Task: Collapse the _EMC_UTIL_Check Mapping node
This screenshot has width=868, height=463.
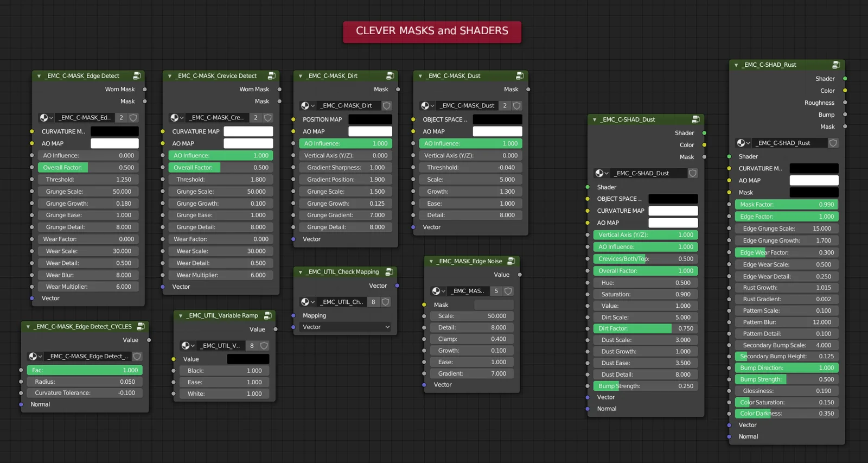Action: pos(300,272)
